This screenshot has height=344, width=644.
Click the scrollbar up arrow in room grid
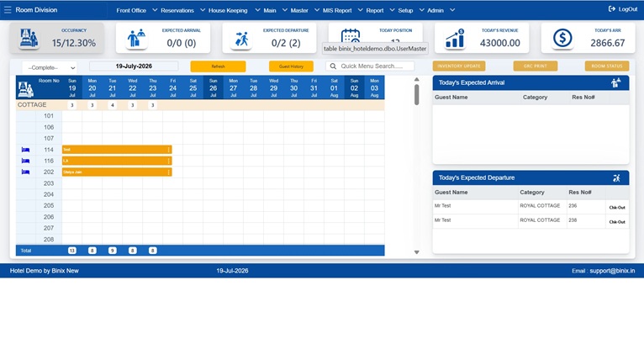tap(416, 79)
